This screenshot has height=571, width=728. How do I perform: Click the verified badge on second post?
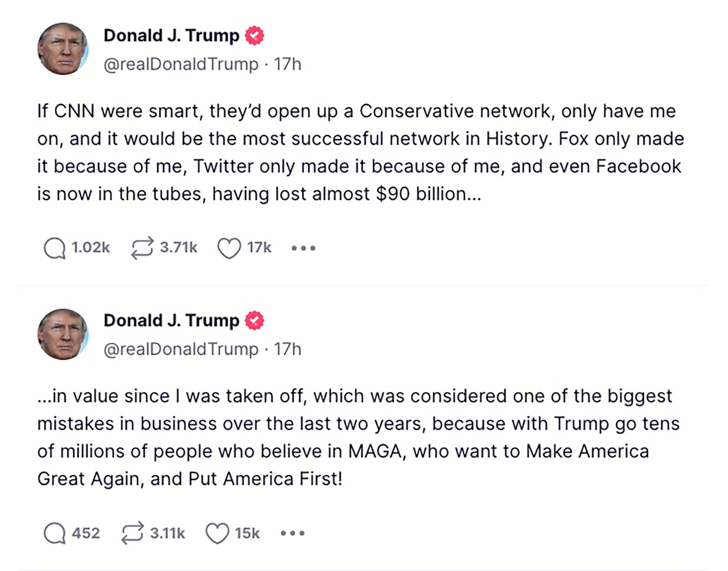pos(254,321)
